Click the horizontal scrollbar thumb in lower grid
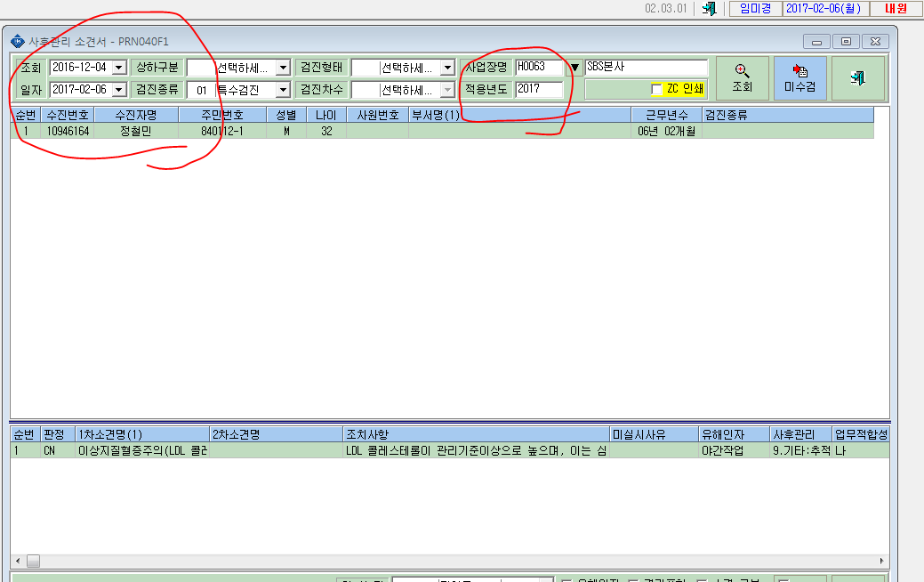This screenshot has width=924, height=582. [33, 561]
